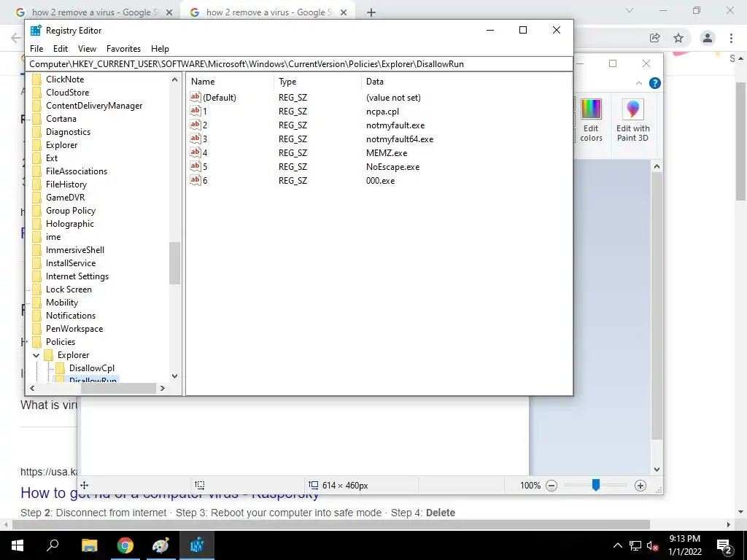Open the Kaspersky search result link
This screenshot has width=747, height=560.
tap(169, 493)
